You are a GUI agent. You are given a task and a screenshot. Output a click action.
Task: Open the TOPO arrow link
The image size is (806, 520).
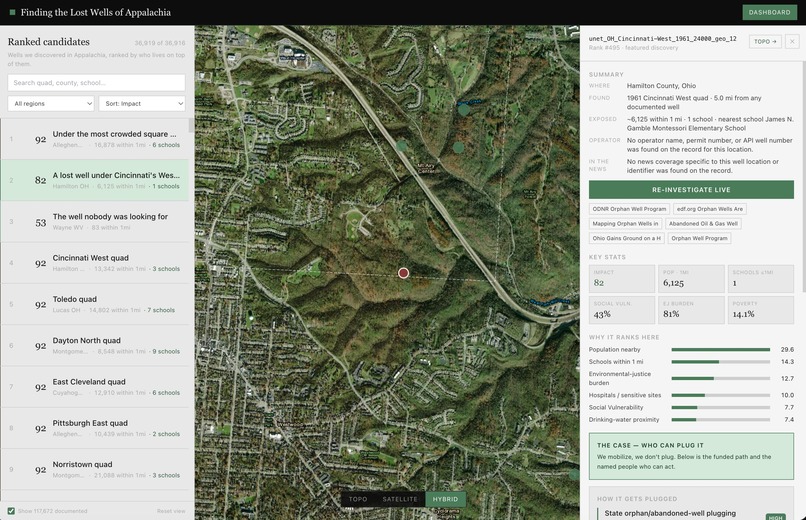[765, 41]
